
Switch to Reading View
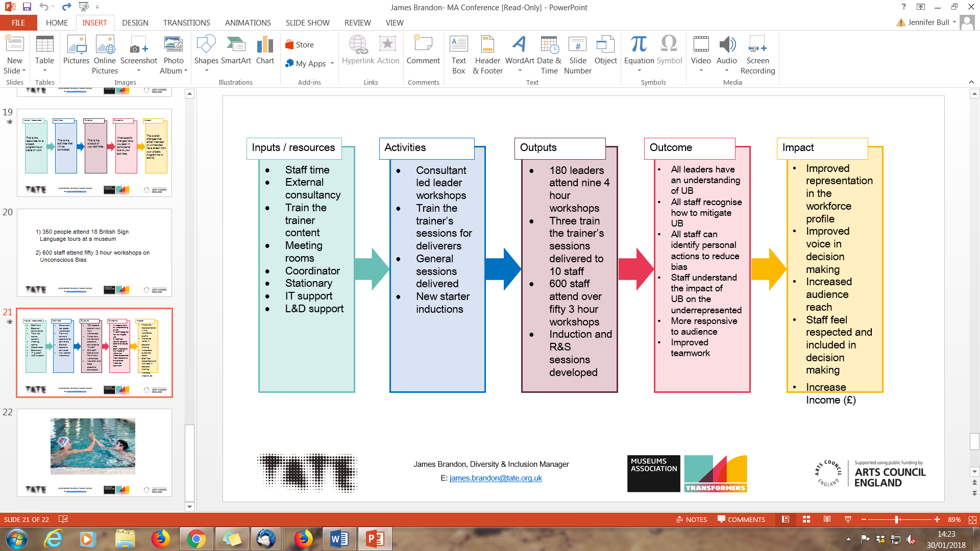[x=827, y=519]
